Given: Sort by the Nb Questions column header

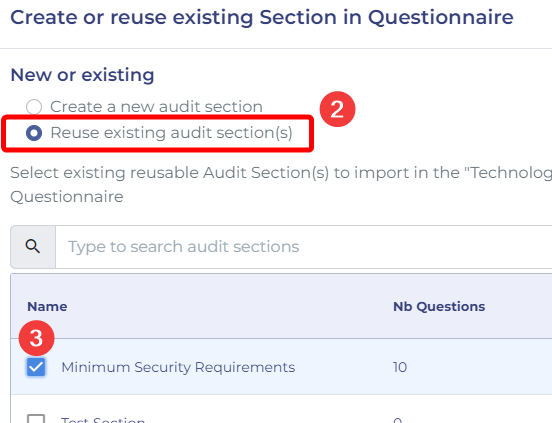Looking at the screenshot, I should click(439, 307).
